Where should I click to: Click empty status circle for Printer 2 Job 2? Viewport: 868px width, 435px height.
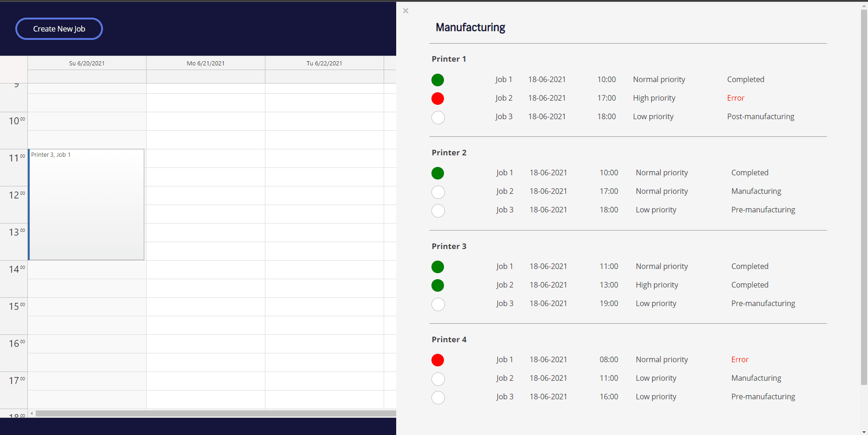tap(437, 192)
